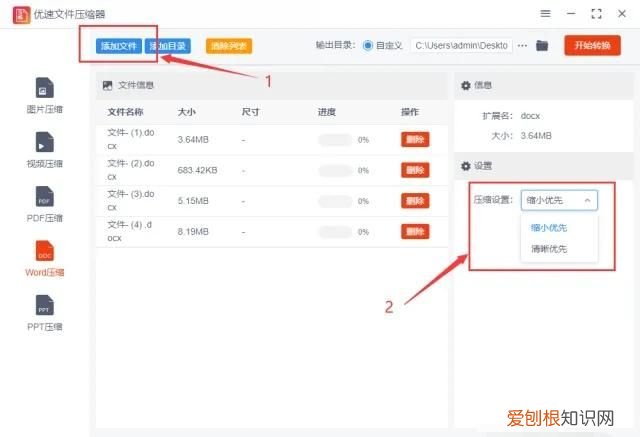Click the 683.42KB size cell
The height and width of the screenshot is (437, 640).
[198, 170]
